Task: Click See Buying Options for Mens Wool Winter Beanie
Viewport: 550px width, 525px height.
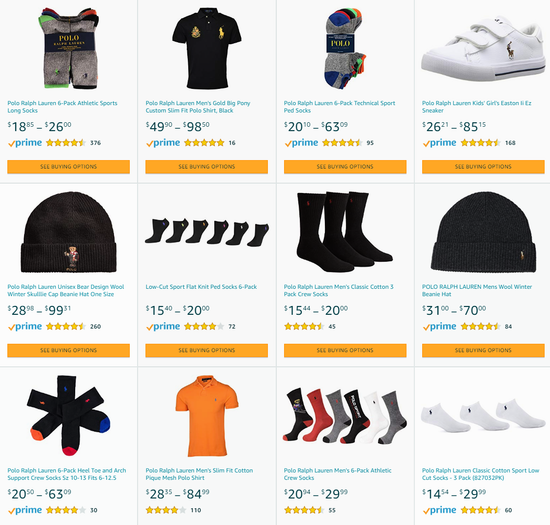Action: tap(483, 350)
